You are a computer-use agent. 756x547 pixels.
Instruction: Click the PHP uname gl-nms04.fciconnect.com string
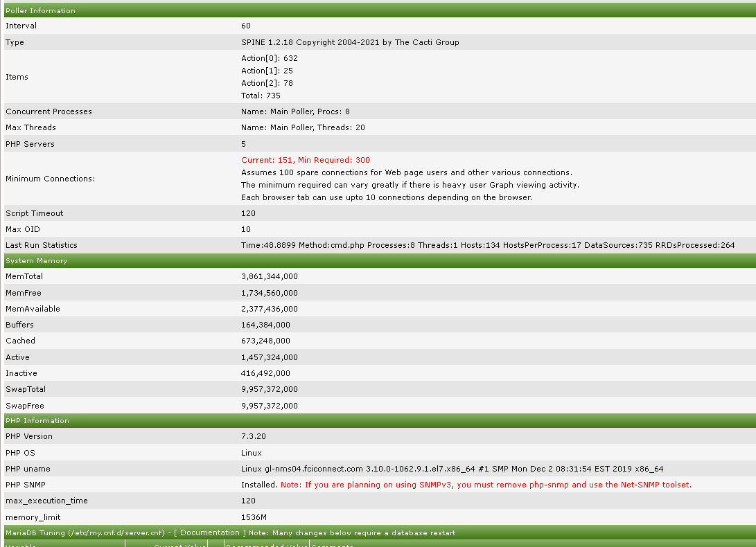452,469
